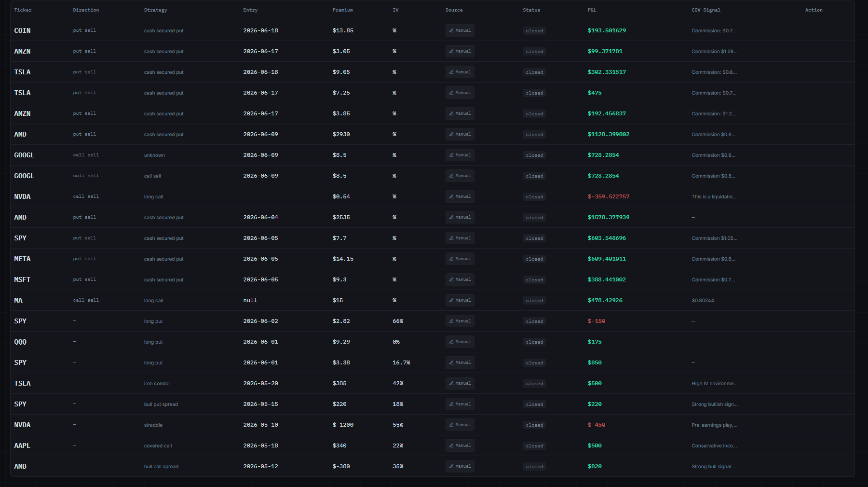
Task: Click the pencil Manual icon in AMD bull call spread row
Action: (451, 466)
